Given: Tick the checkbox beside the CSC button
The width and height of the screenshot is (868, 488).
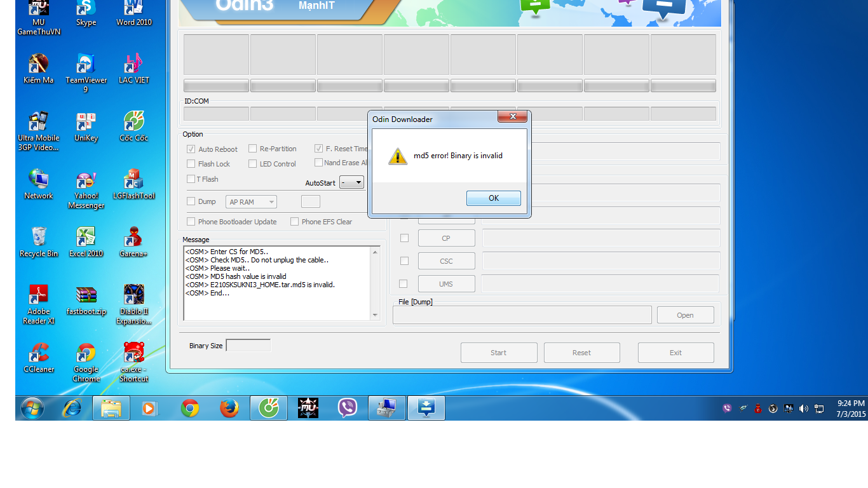Looking at the screenshot, I should point(404,261).
